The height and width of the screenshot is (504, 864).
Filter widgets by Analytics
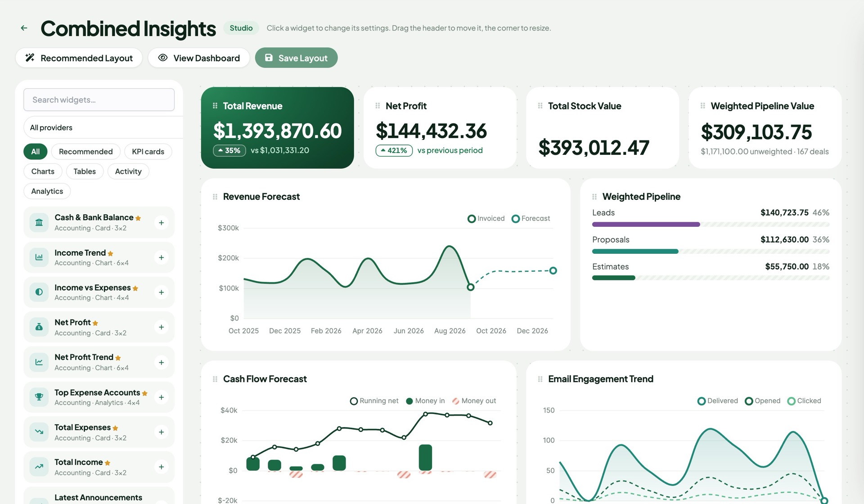[x=47, y=191]
